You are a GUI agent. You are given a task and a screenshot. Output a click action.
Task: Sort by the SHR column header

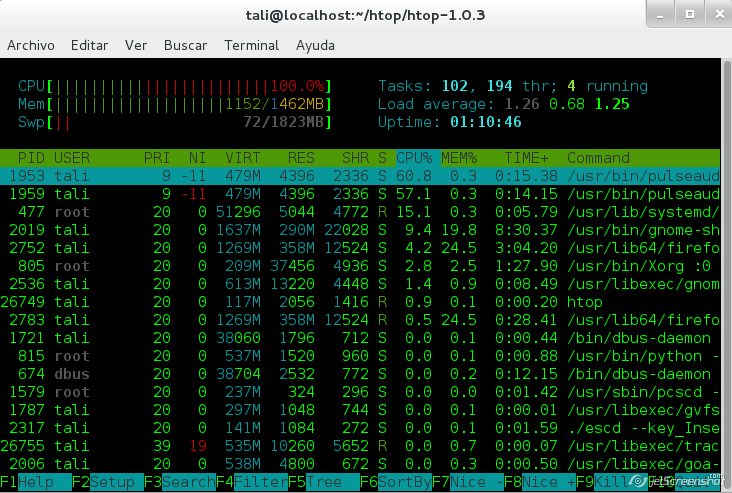(x=355, y=158)
